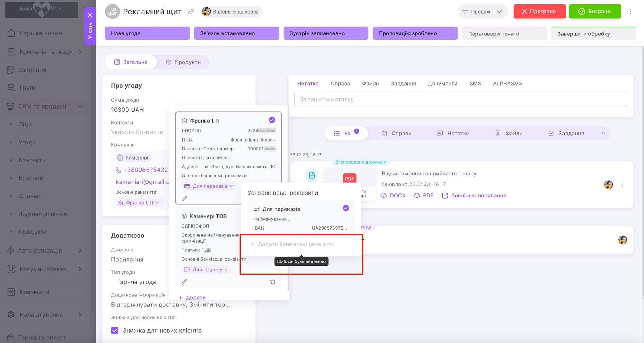Viewport: 644px width, 343px height.
Task: Switch to the Справа tab
Action: [340, 84]
